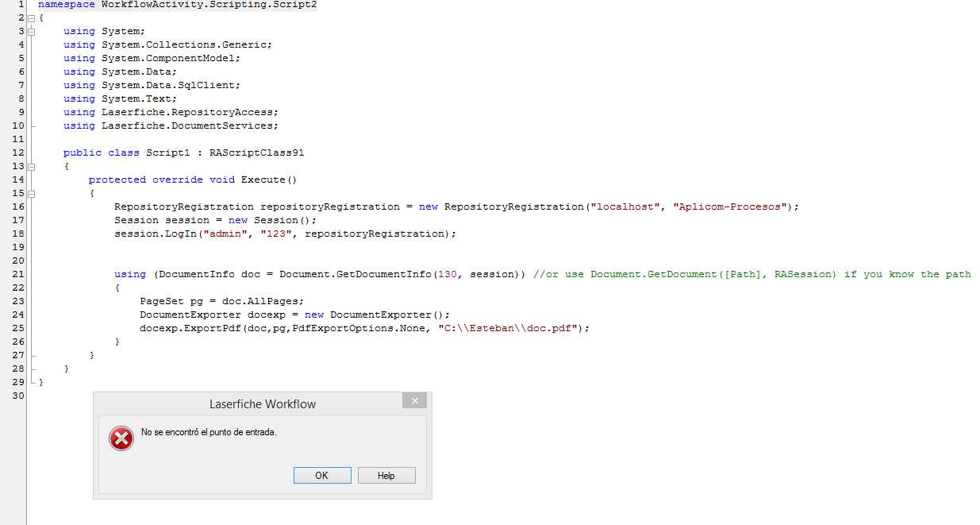Viewport: 980px width, 525px height.
Task: Click line number 30 in the gutter
Action: pos(19,396)
